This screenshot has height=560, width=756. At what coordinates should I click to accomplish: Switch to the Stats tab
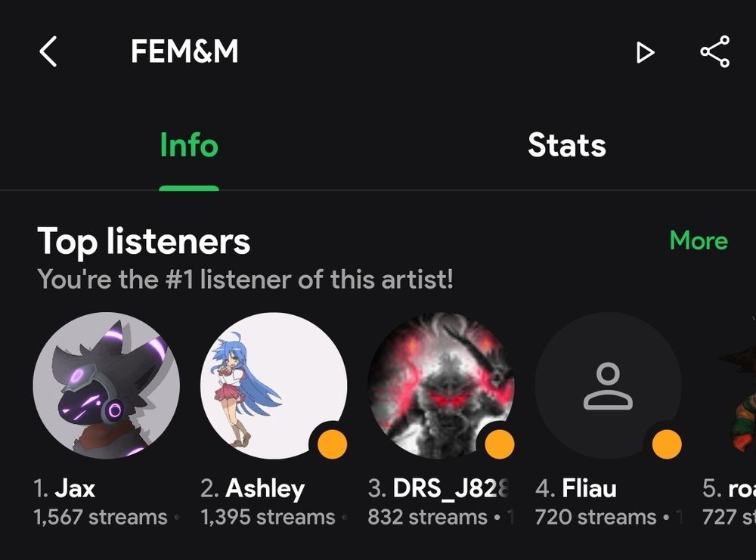[x=566, y=145]
